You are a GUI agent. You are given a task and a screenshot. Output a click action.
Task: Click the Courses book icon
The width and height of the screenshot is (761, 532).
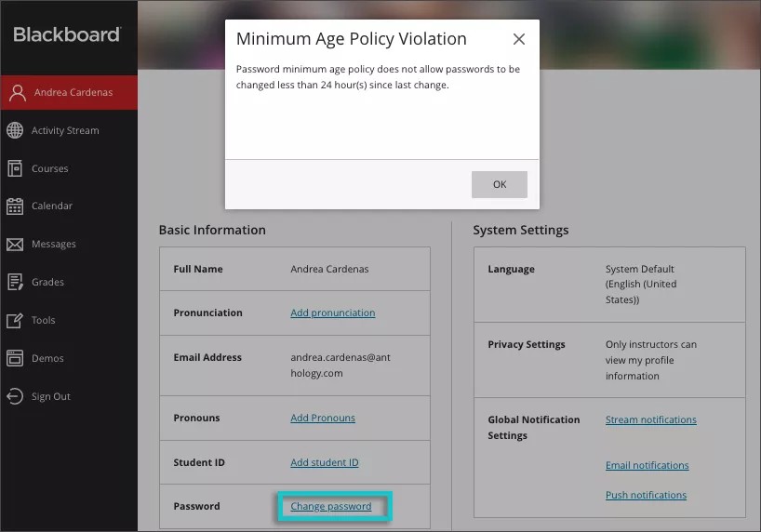[x=15, y=168]
